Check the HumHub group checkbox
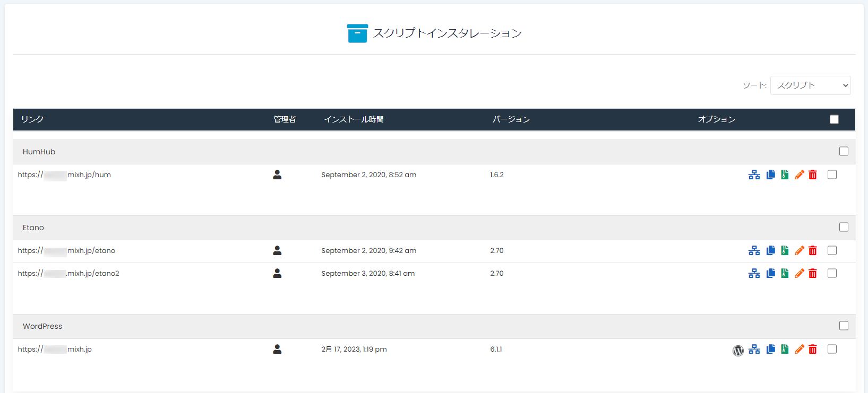 click(844, 151)
